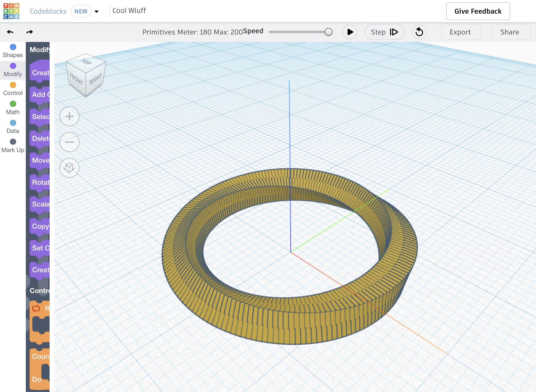
Task: Click the reset circular arrow icon
Action: tap(419, 32)
